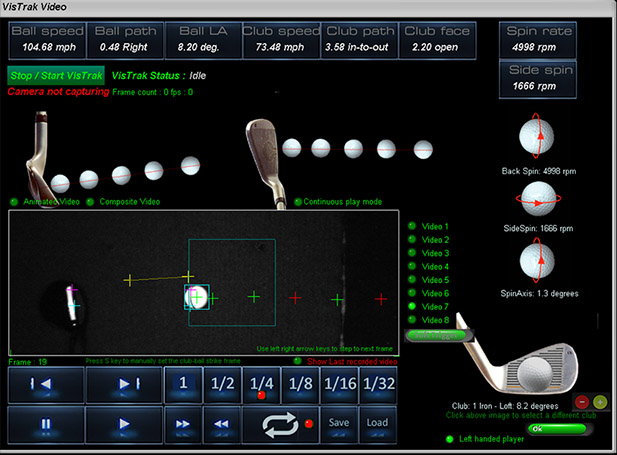This screenshot has width=617, height=455.
Task: Click the red minus loft button
Action: [582, 402]
